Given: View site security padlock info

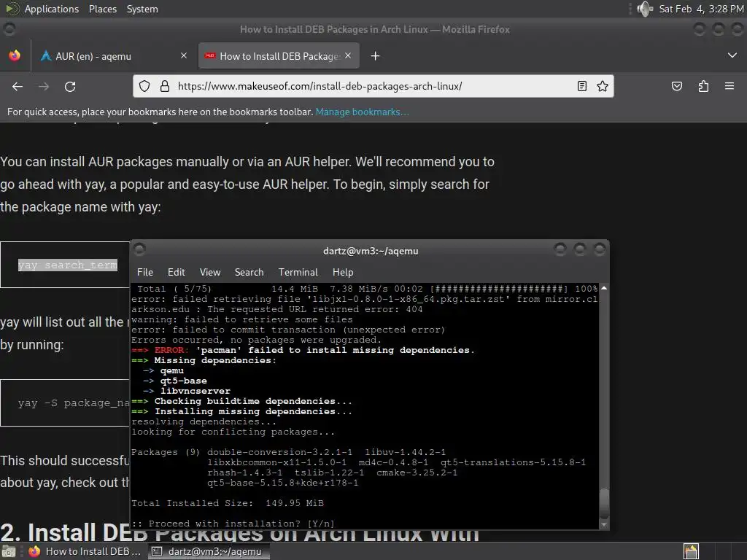Looking at the screenshot, I should (x=165, y=86).
